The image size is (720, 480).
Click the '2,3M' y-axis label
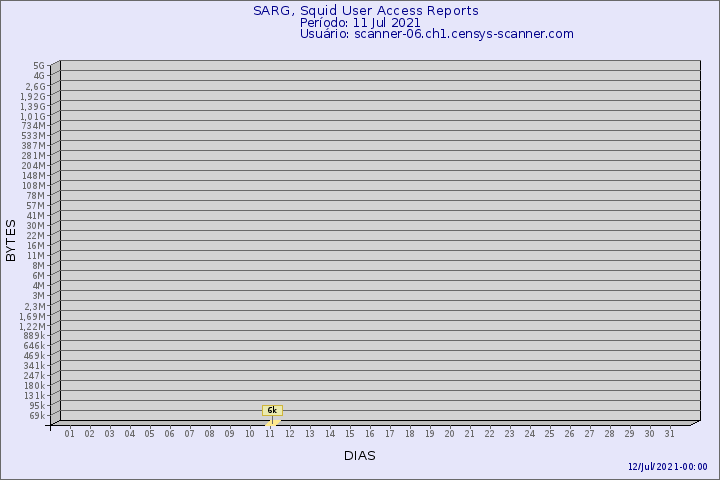tap(35, 306)
